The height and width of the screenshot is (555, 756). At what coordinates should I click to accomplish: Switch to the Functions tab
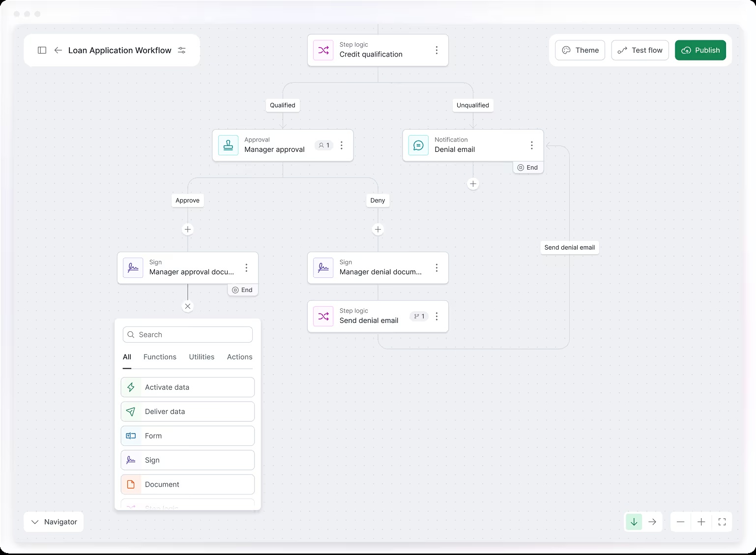(x=160, y=357)
